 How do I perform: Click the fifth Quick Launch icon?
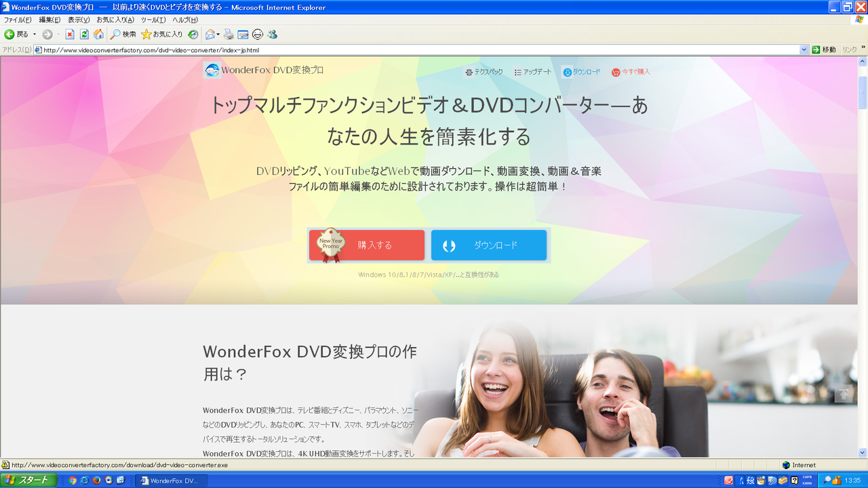(121, 481)
